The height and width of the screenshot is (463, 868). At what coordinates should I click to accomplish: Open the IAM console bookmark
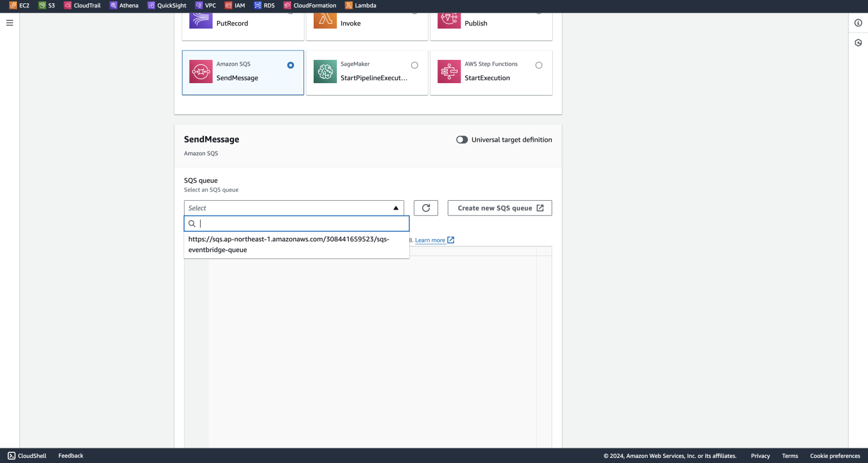(x=235, y=5)
